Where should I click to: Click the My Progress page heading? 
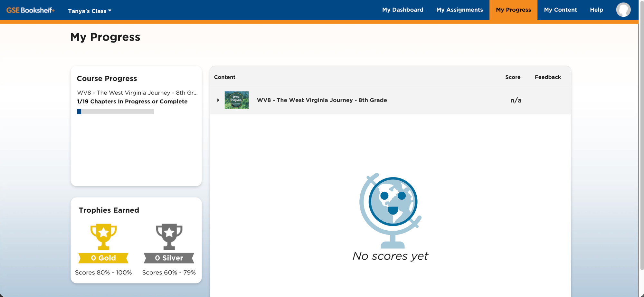pyautogui.click(x=105, y=37)
